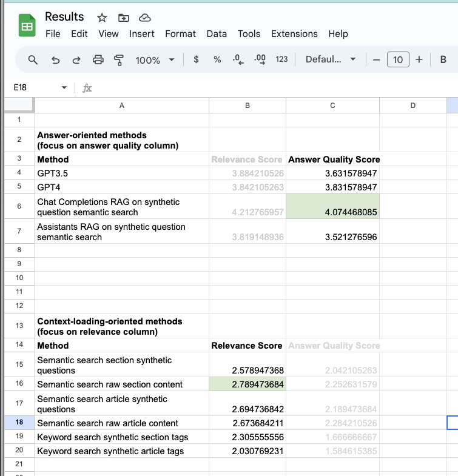Star the Results spreadsheet
Viewport: 458px width, 476px height.
(x=102, y=18)
